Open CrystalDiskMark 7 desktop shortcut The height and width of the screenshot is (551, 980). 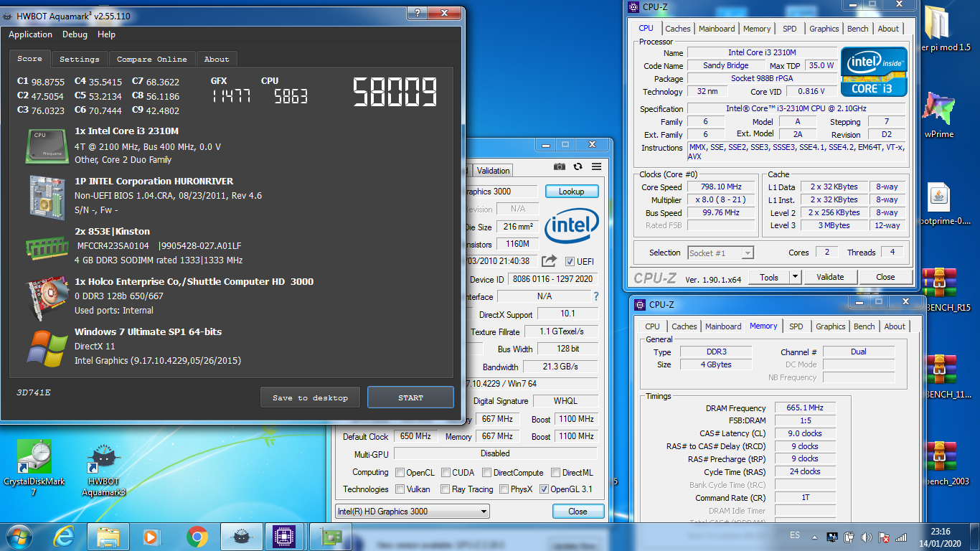coord(33,468)
